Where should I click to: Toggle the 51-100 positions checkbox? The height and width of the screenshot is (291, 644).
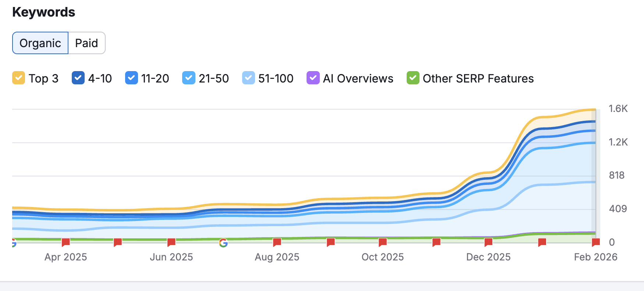pyautogui.click(x=248, y=78)
